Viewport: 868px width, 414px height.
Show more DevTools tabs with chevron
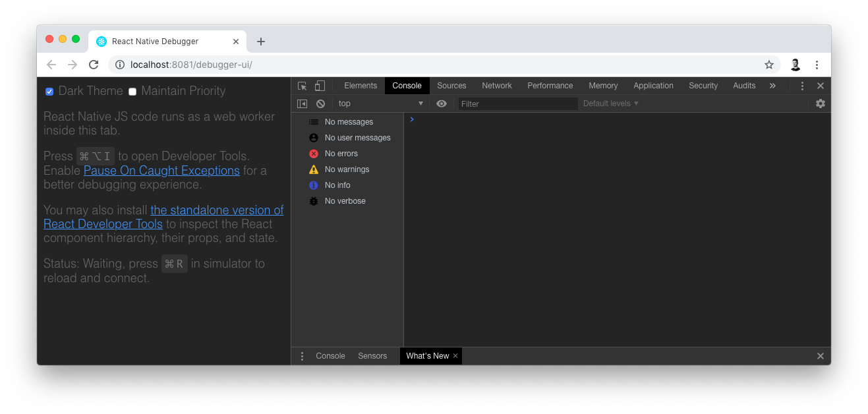772,86
